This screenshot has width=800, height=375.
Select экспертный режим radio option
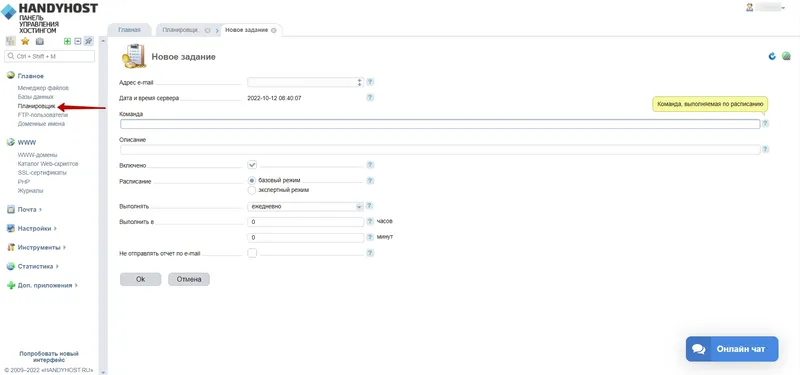[252, 190]
